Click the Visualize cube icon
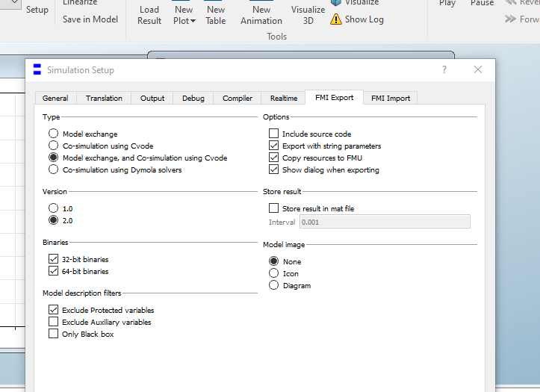 click(x=336, y=2)
